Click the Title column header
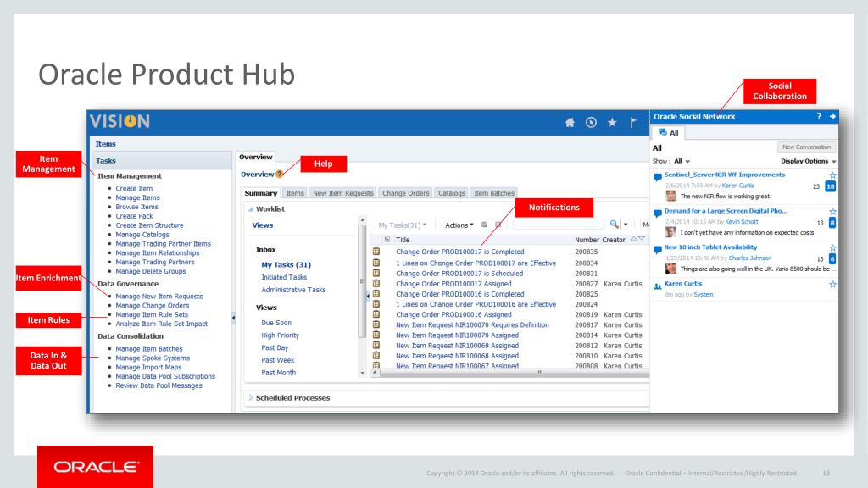 [x=403, y=240]
